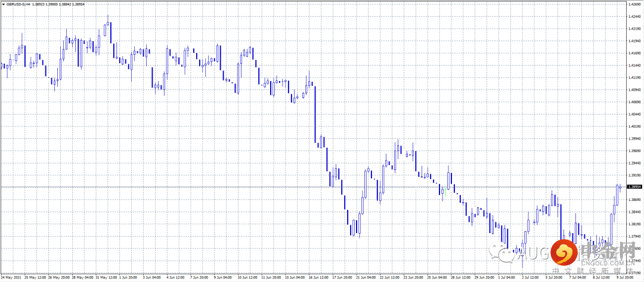Viewport: 644px width, 282px height.
Task: Click the 1.39440 price scale label
Action: [x=634, y=163]
